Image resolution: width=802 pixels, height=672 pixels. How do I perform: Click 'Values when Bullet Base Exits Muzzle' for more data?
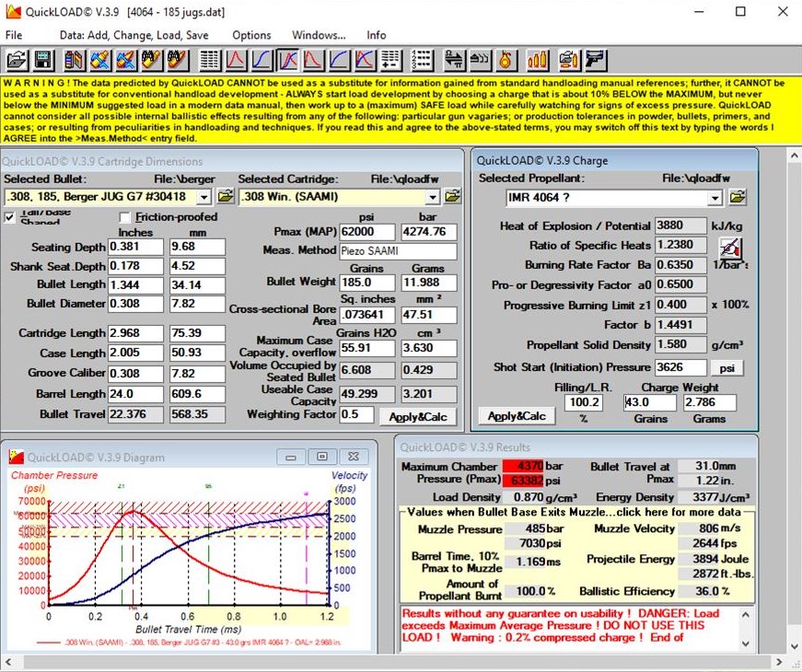pos(574,512)
